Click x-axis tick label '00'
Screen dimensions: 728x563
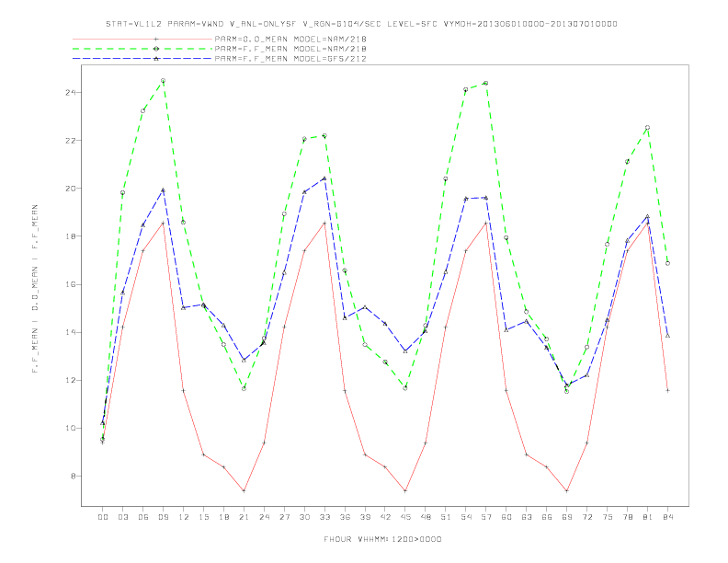103,517
